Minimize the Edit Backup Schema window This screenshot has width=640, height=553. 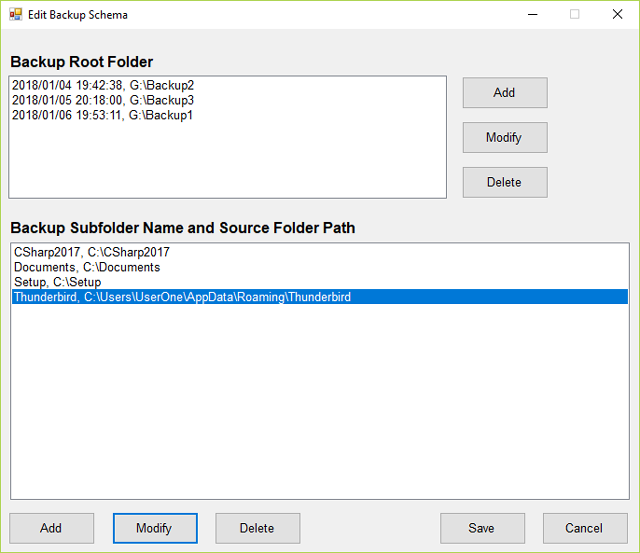click(x=533, y=15)
